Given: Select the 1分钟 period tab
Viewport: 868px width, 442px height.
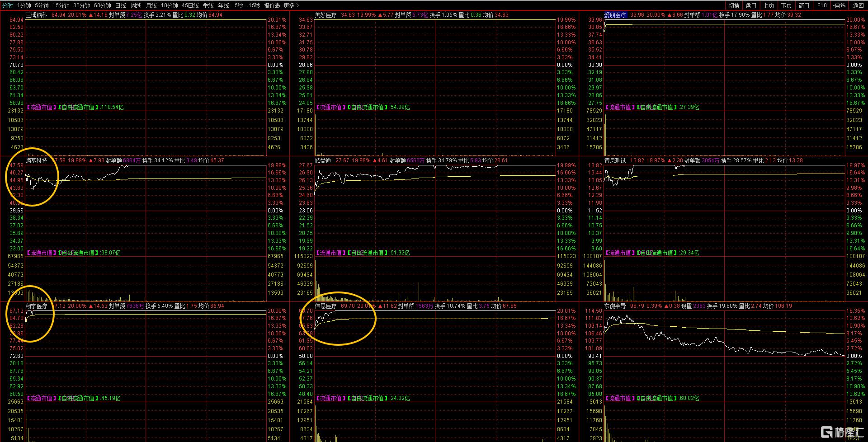Looking at the screenshot, I should coord(24,5).
